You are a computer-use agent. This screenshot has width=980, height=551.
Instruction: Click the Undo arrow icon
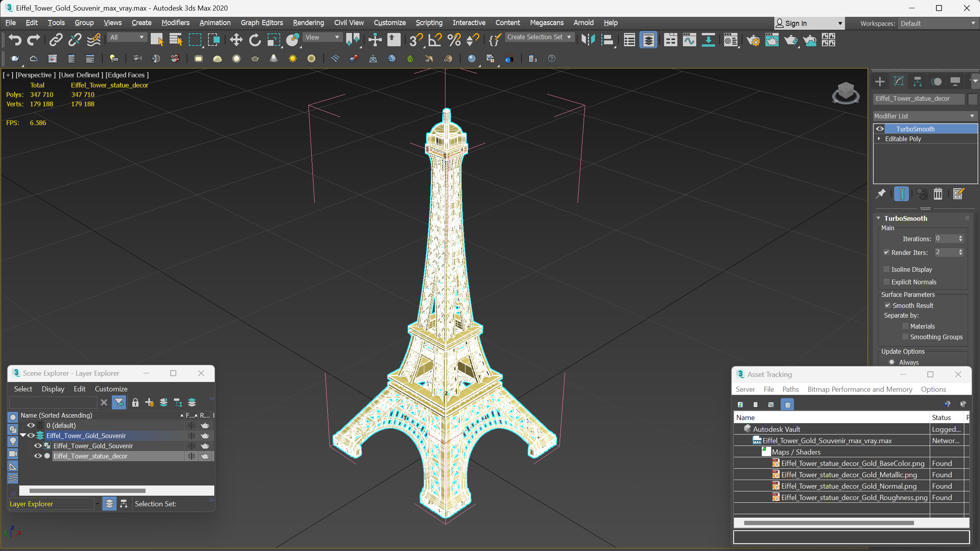click(15, 40)
